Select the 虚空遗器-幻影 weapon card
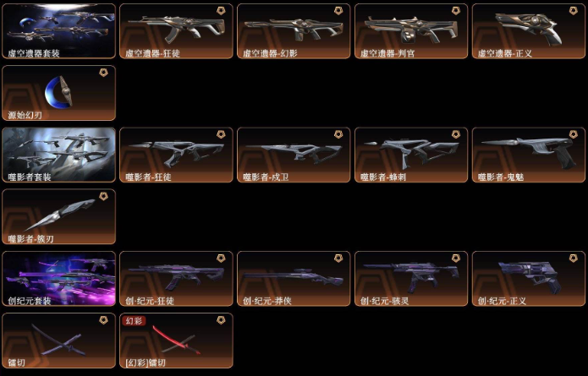Image resolution: width=588 pixels, height=376 pixels. [x=294, y=31]
